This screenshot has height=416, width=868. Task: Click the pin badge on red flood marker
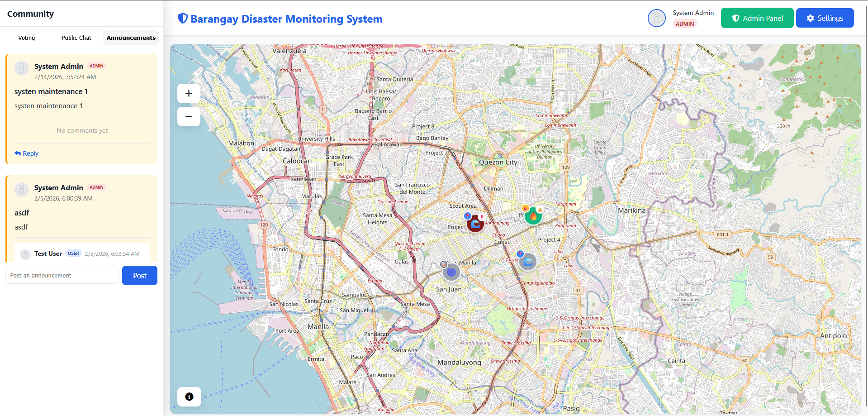468,216
